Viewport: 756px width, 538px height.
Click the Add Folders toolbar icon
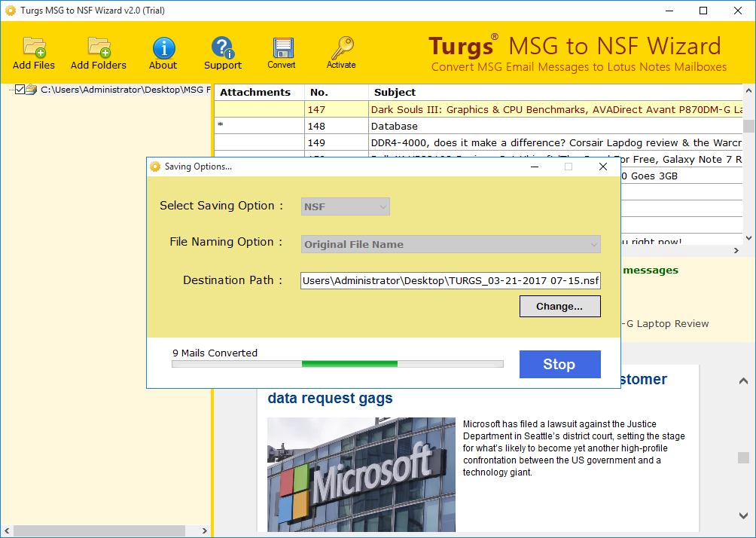point(99,47)
